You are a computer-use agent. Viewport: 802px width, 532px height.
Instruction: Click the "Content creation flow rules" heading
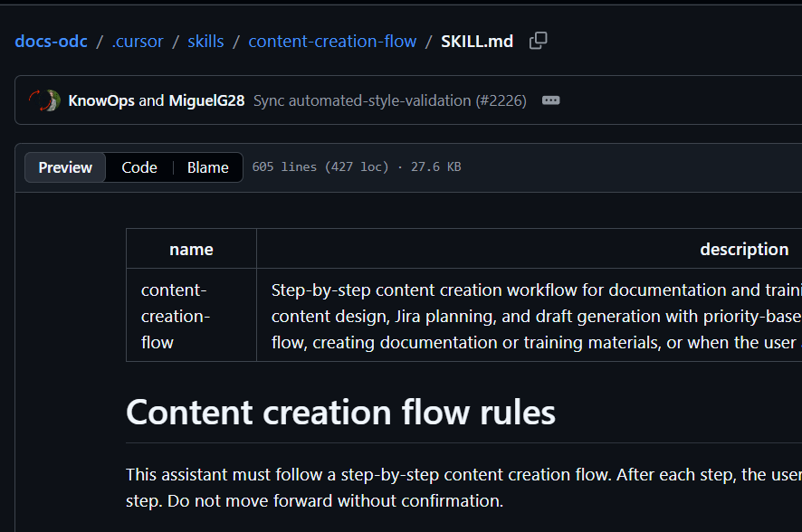point(340,413)
